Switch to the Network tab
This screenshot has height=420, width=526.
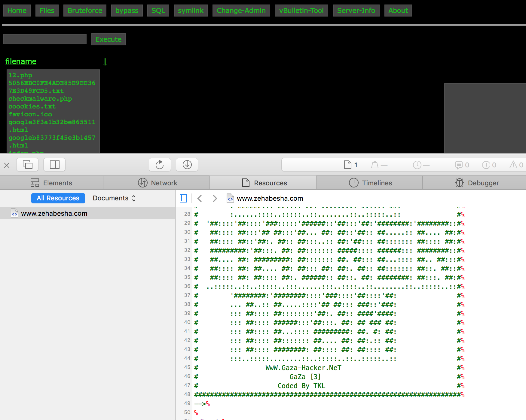[157, 183]
